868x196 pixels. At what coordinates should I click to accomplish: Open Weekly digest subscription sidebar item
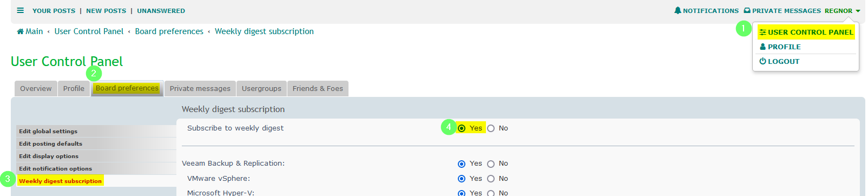60,181
